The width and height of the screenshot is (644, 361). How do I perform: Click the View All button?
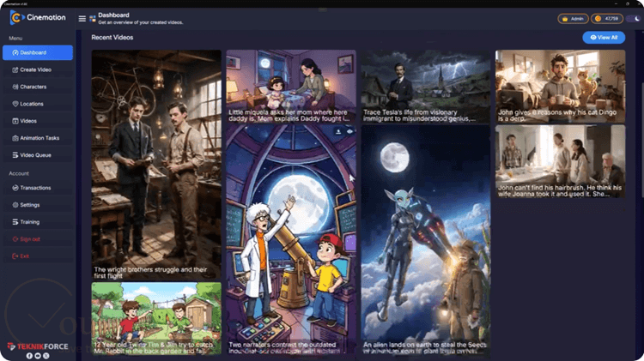604,38
